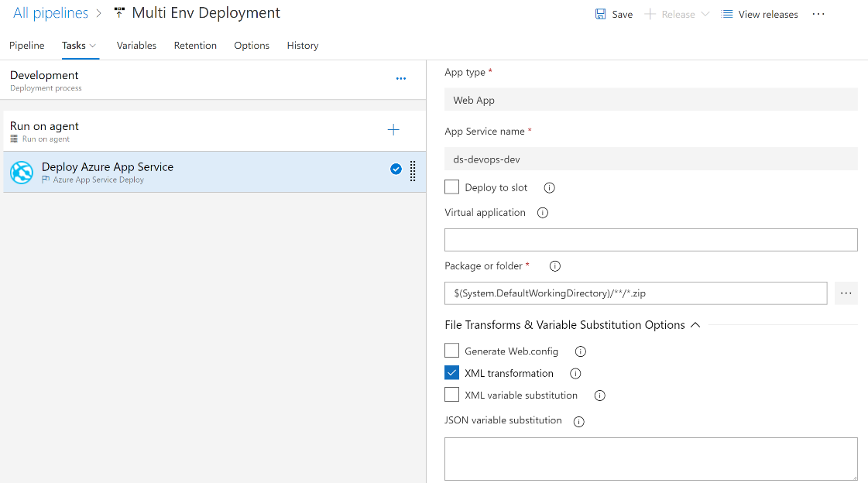Switch to the Variables tab
This screenshot has height=483, width=868.
pyautogui.click(x=136, y=46)
